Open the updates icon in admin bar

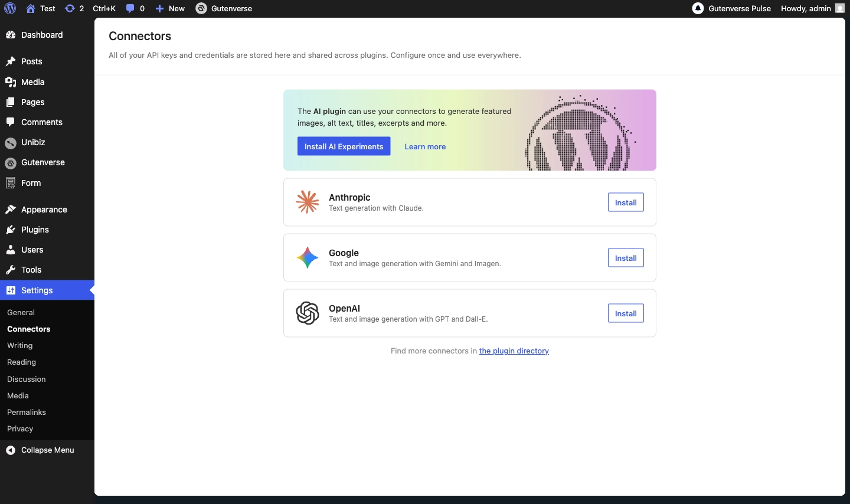[x=70, y=8]
